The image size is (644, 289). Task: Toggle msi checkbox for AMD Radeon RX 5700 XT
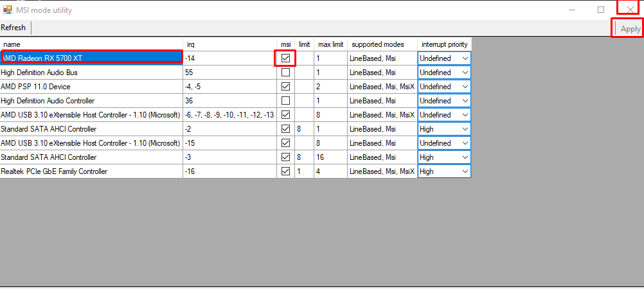(x=285, y=58)
